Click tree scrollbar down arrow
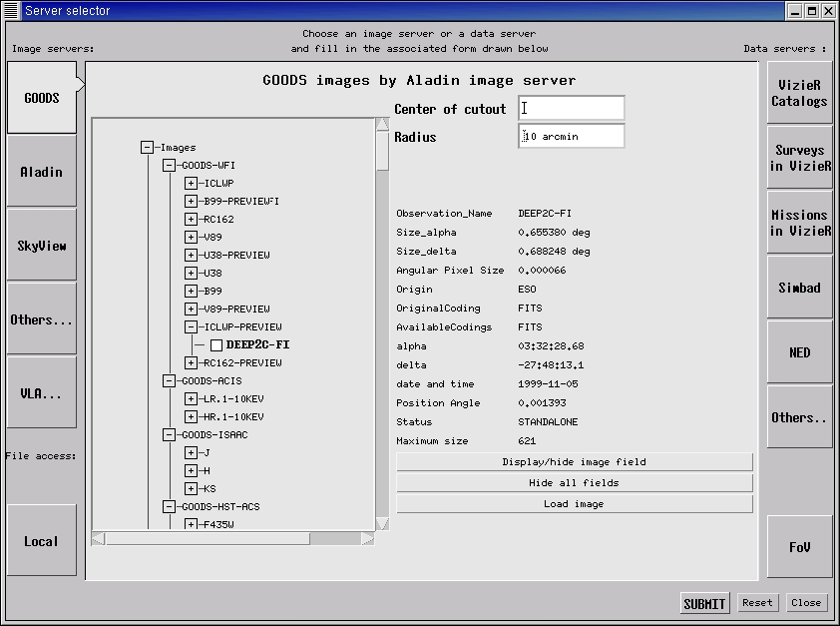 coord(382,524)
